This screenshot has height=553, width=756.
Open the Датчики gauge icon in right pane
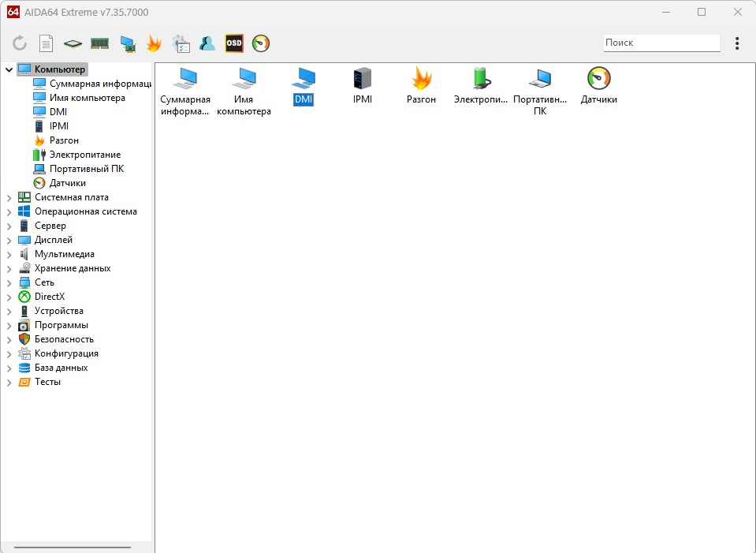pos(599,86)
